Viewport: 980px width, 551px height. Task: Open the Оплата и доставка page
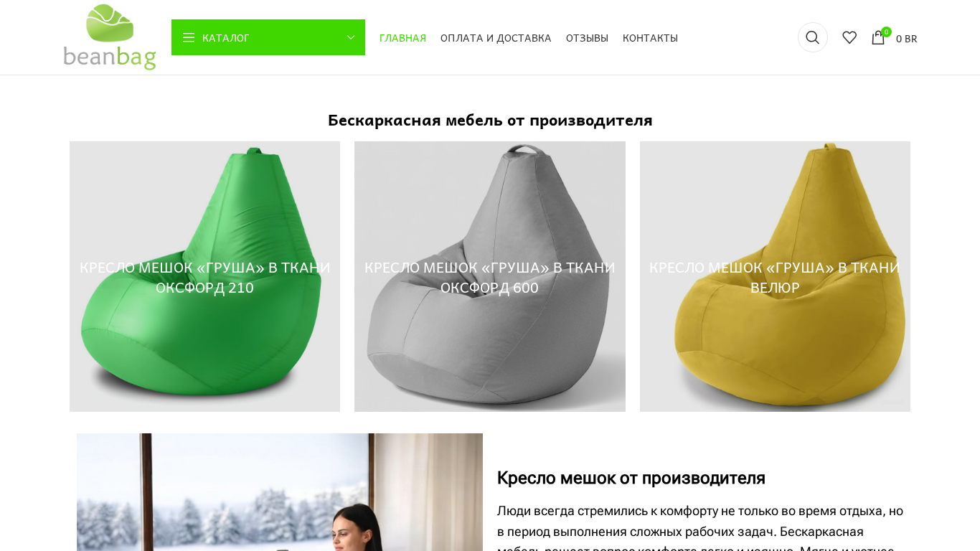point(496,38)
